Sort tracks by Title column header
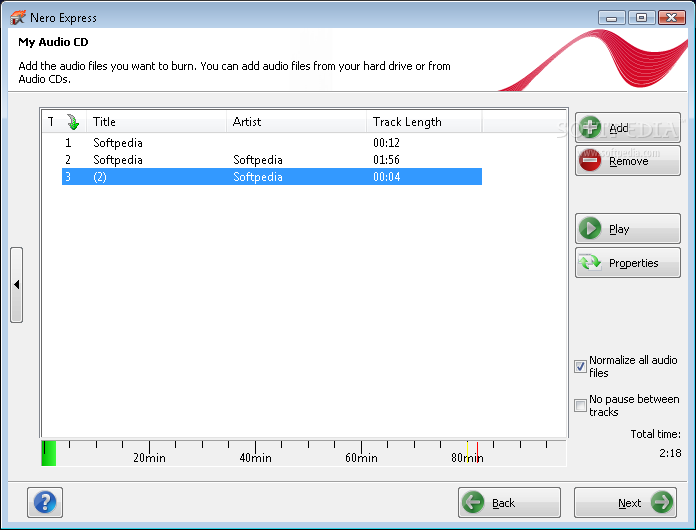Image resolution: width=696 pixels, height=530 pixels. 156,122
